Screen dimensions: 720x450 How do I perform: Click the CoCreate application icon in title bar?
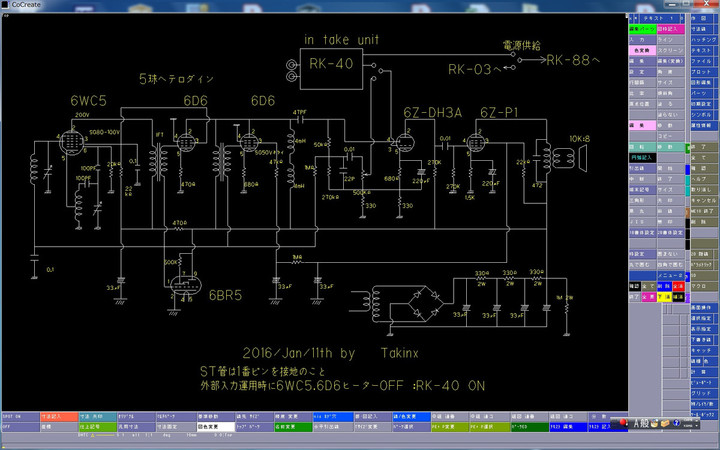6,5
